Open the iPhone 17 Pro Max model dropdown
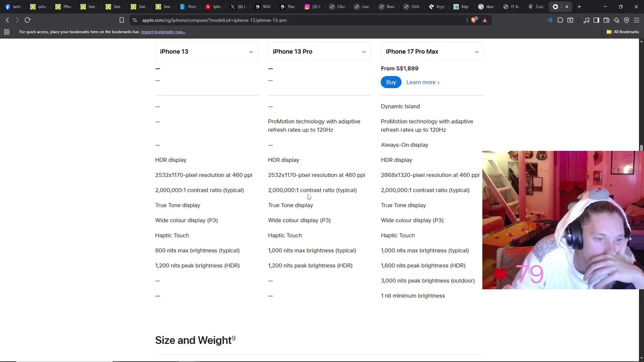This screenshot has width=644, height=362. coord(432,51)
